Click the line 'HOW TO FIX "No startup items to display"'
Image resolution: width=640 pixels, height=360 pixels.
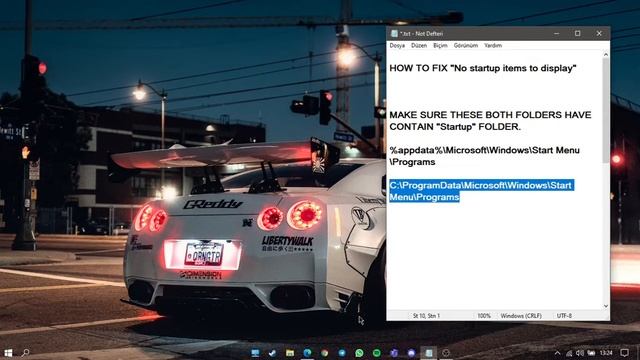tap(482, 68)
